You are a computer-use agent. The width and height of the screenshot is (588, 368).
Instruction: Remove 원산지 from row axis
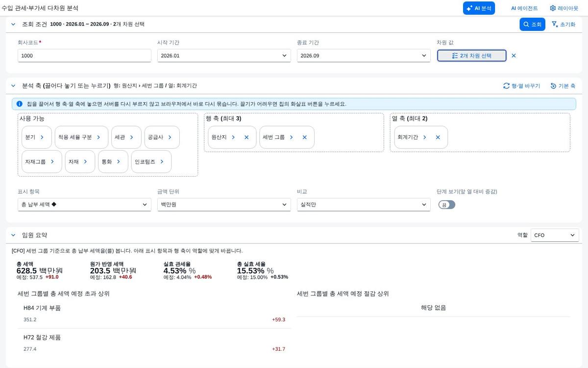pos(246,137)
